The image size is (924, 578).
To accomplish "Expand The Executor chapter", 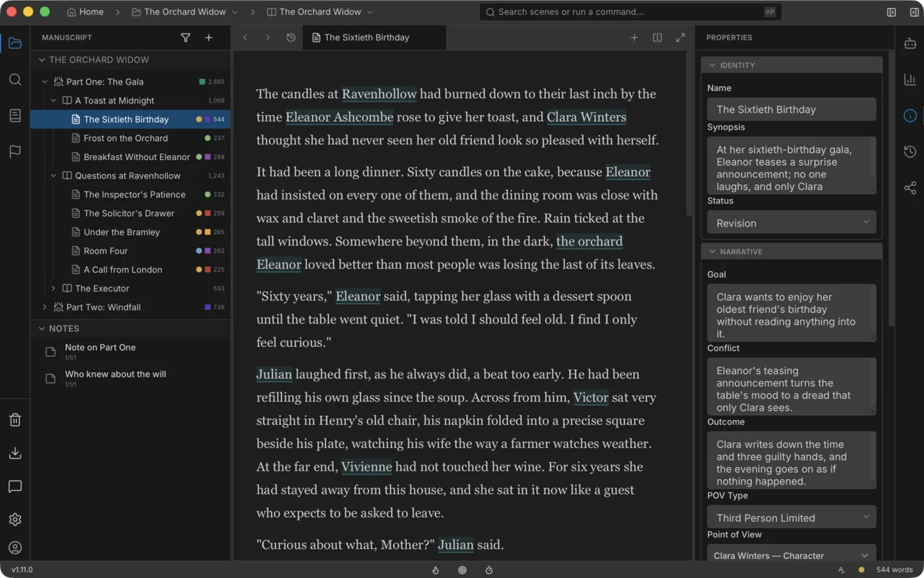I will point(53,289).
